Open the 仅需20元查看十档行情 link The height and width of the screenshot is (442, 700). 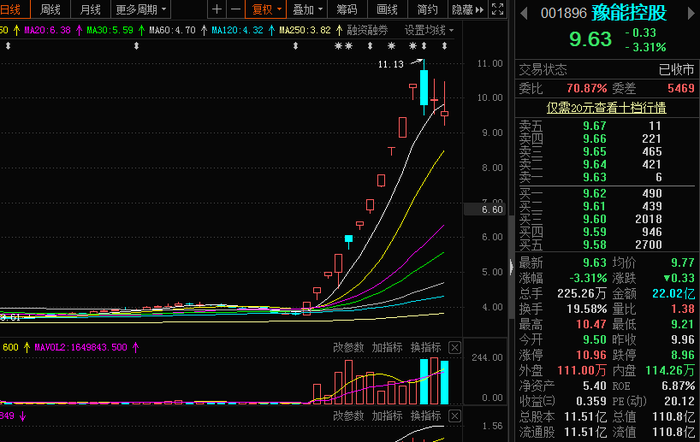pyautogui.click(x=606, y=108)
